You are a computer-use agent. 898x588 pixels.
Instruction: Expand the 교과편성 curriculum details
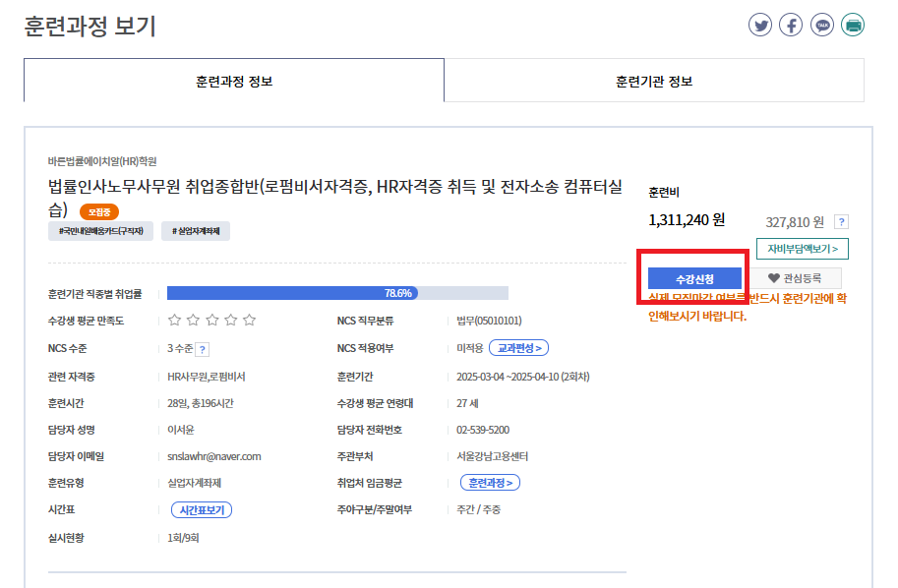(x=520, y=348)
